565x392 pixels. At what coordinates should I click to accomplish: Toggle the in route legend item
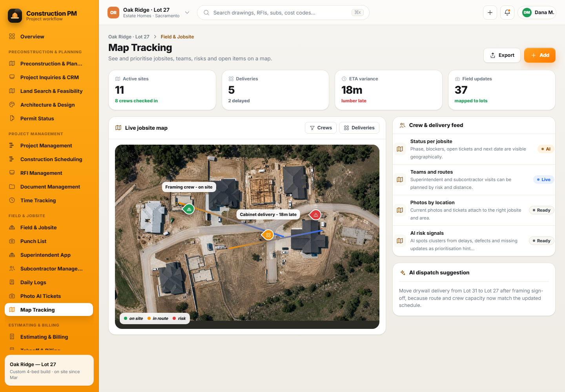[x=158, y=318]
